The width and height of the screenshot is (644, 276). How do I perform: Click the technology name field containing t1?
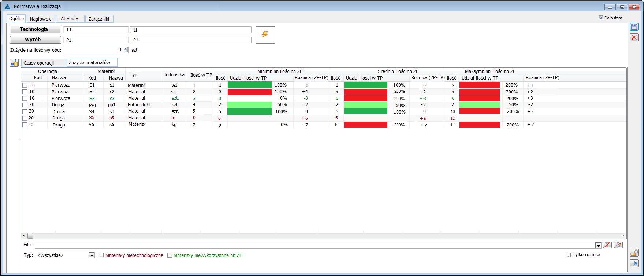click(191, 30)
